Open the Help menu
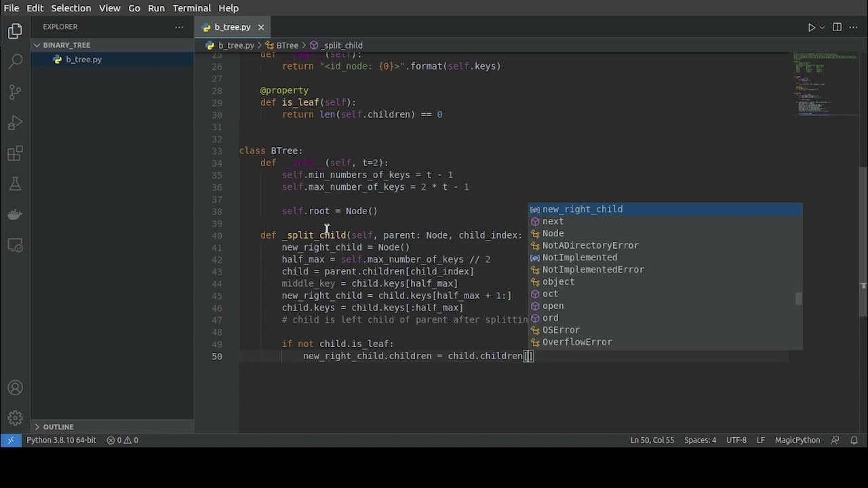Screen dimensions: 868x488 (x=229, y=8)
